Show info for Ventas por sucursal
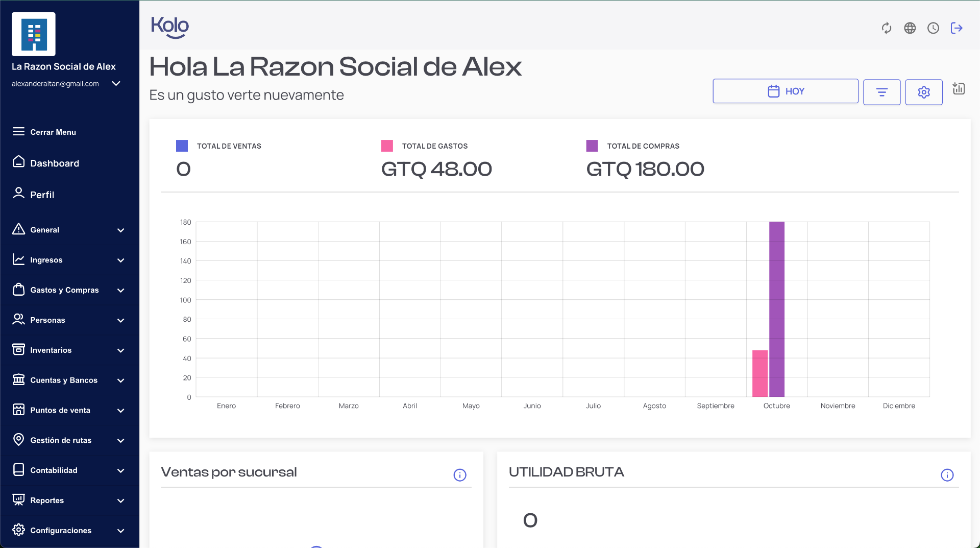Viewport: 980px width, 548px height. (x=460, y=475)
